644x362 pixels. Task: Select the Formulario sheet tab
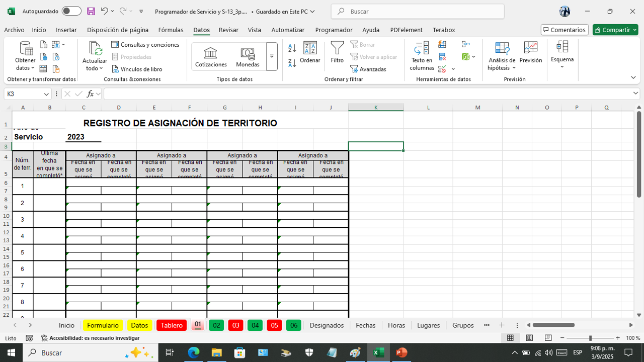(103, 325)
